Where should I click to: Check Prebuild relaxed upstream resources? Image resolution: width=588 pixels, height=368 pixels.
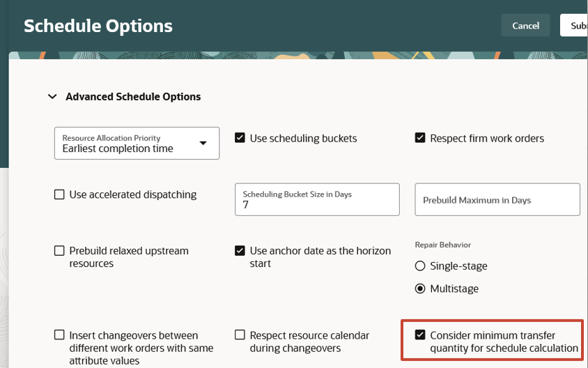pos(59,251)
